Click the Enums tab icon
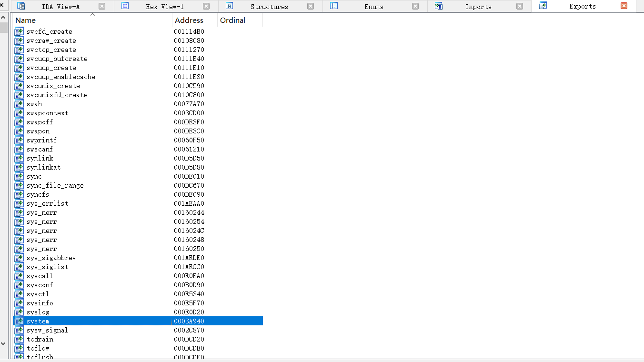 point(334,6)
